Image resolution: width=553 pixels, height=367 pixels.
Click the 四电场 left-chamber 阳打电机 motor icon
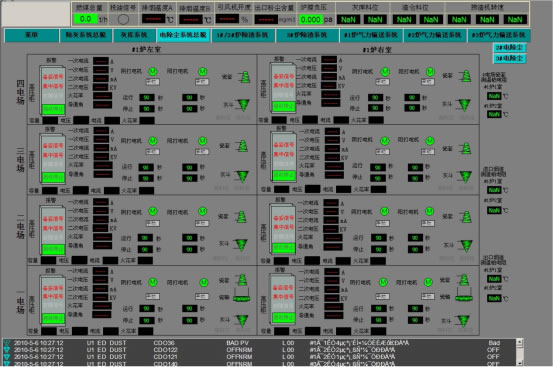click(x=202, y=72)
